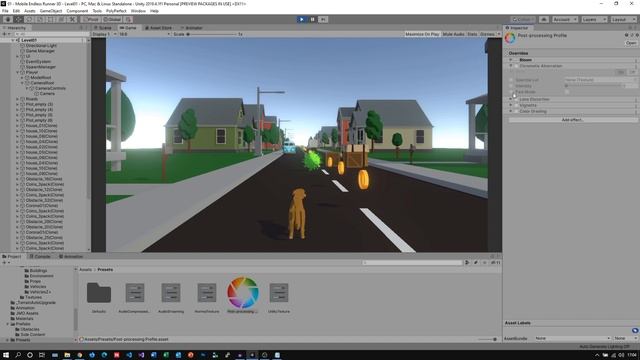Viewport: 640px width, 360px height.
Task: Select the UtilityTexture preset asset
Action: click(x=279, y=293)
